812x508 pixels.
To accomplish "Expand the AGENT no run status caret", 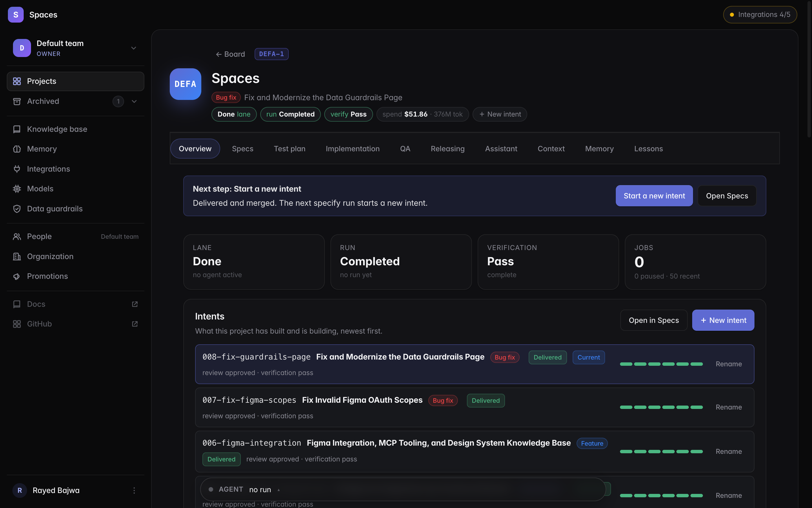I will [x=279, y=490].
